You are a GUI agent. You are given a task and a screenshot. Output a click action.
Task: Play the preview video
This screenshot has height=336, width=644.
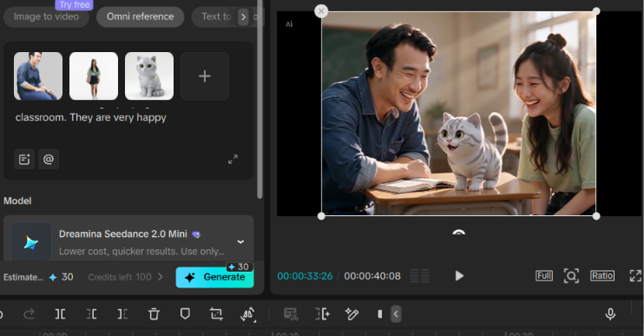pyautogui.click(x=459, y=276)
